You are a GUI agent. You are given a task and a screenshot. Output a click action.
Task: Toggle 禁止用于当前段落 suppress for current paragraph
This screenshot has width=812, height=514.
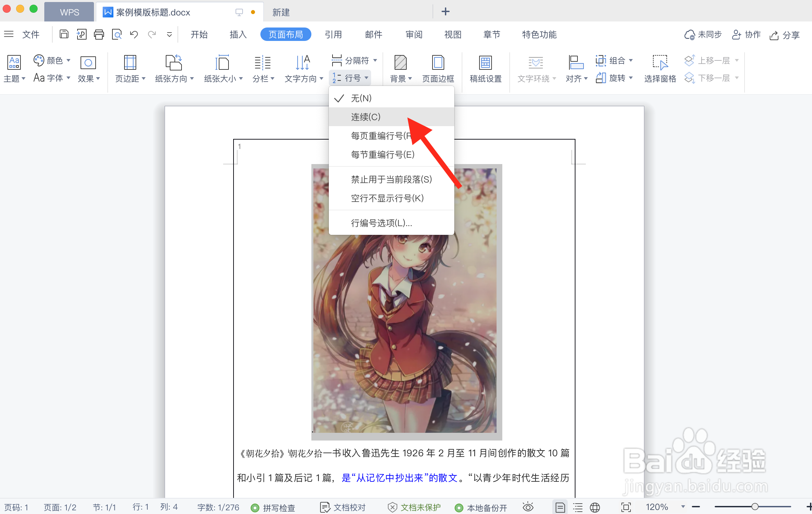[x=391, y=179]
